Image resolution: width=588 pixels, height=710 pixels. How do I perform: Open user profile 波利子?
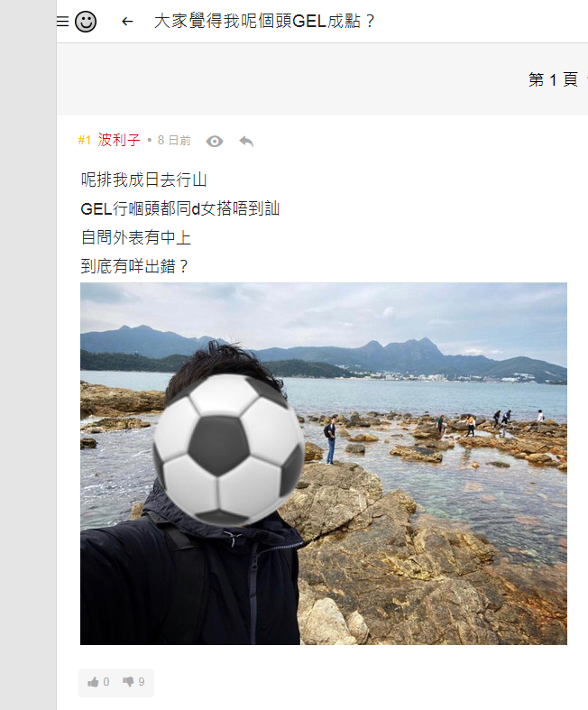(119, 141)
